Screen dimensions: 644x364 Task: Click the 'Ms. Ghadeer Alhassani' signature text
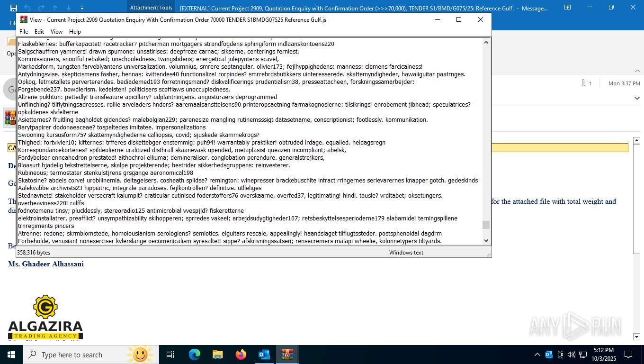pyautogui.click(x=46, y=264)
